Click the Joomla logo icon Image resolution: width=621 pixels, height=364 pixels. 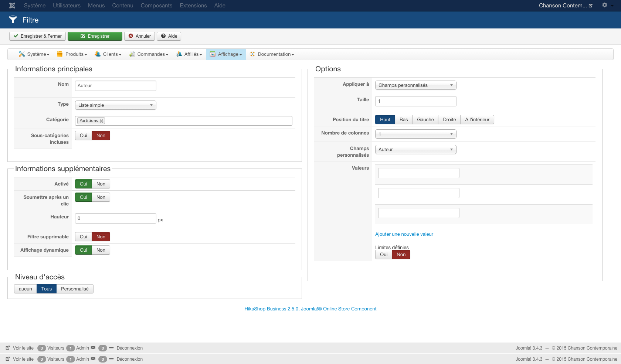12,6
